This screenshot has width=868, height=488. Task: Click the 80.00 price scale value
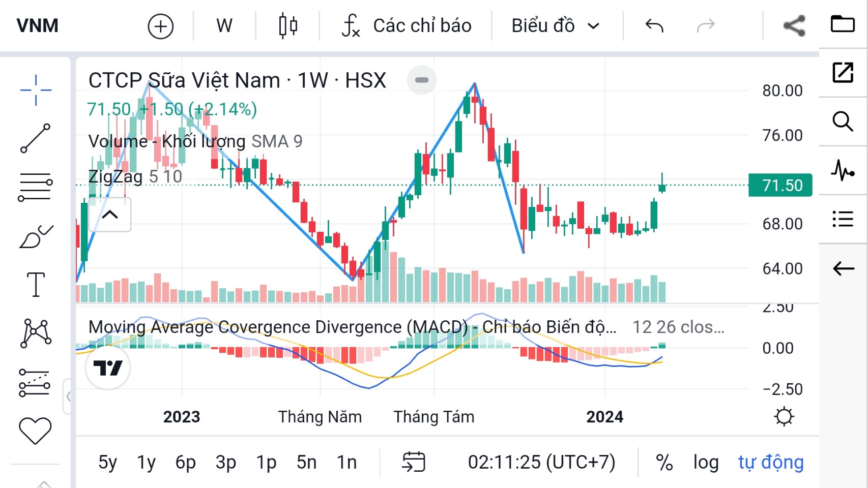click(x=782, y=90)
